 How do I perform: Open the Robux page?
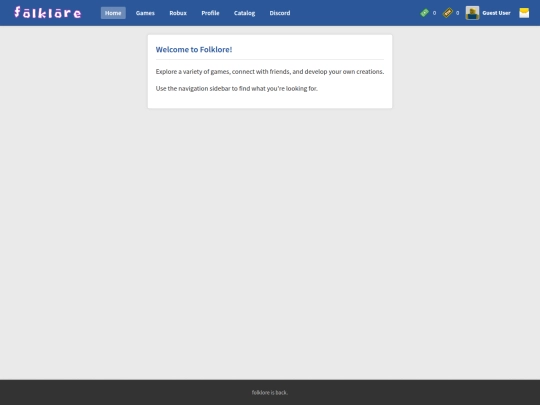coord(178,13)
